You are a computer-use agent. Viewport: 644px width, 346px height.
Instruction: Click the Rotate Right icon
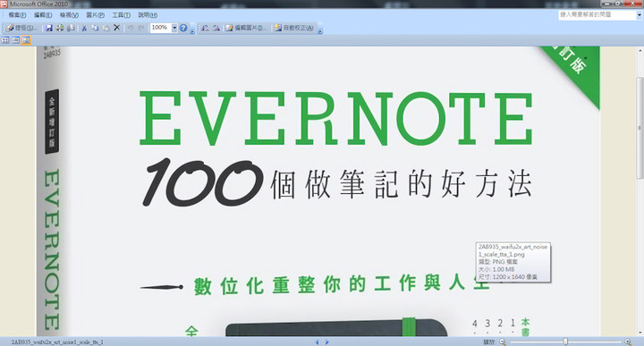pyautogui.click(x=216, y=28)
